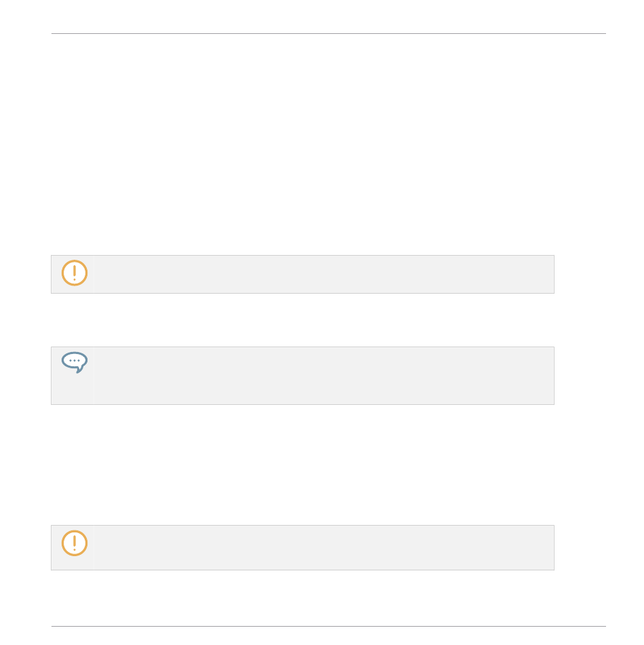This screenshot has height=645, width=644.
Task: Click the exclamation mark in the topmost callout
Action: click(75, 273)
